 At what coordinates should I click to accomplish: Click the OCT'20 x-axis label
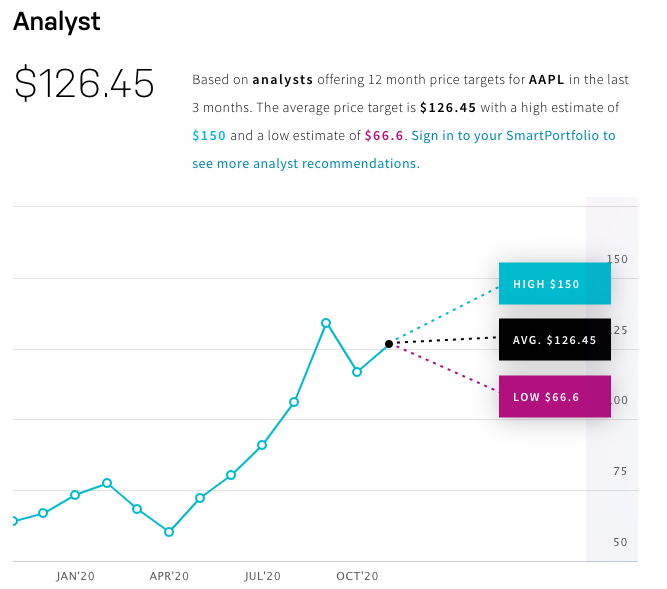(357, 576)
